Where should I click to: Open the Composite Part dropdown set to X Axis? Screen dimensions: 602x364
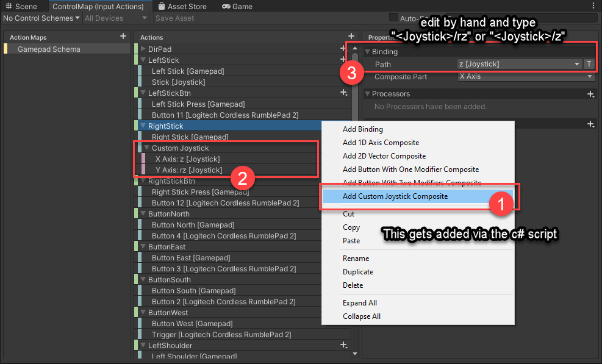[x=526, y=77]
